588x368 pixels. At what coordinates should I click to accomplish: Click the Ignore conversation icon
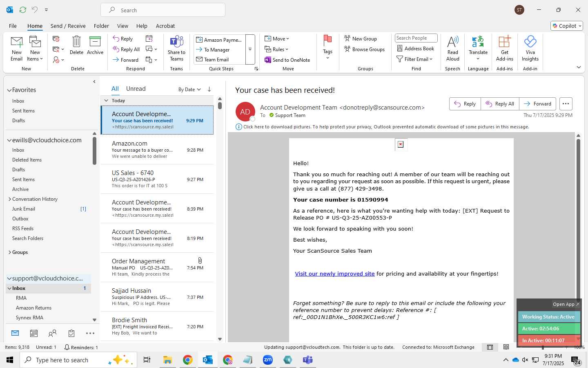pos(56,38)
